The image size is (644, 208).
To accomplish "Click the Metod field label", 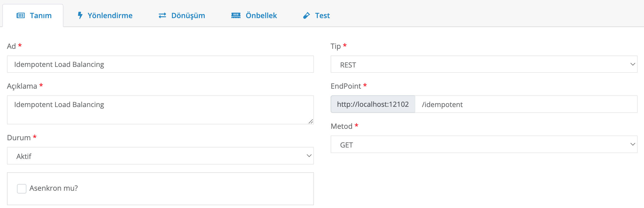I will [x=341, y=126].
